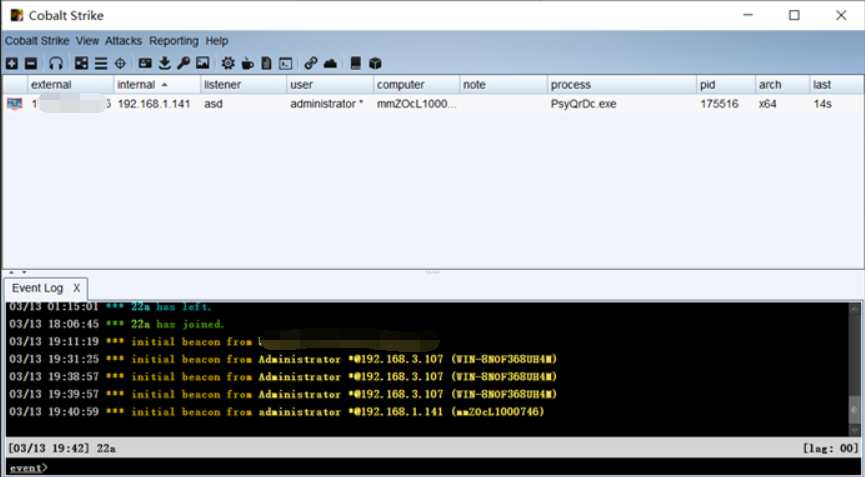The width and height of the screenshot is (865, 477).
Task: Open credentials using the key icon
Action: coord(184,63)
